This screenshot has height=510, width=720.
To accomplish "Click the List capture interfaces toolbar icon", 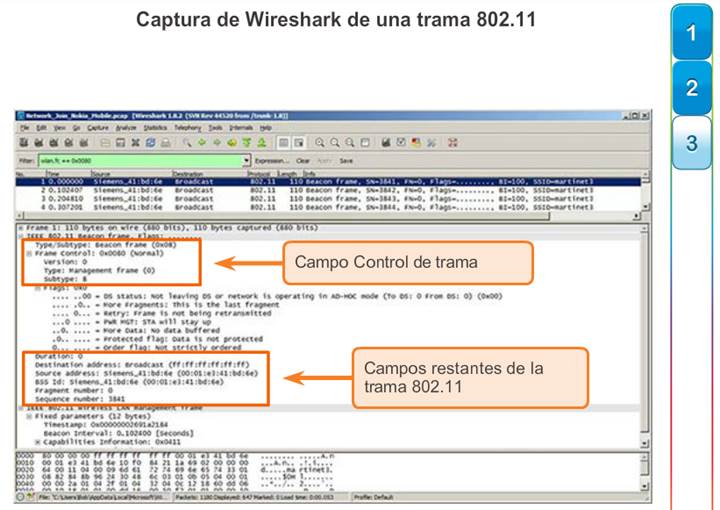I will (24, 143).
